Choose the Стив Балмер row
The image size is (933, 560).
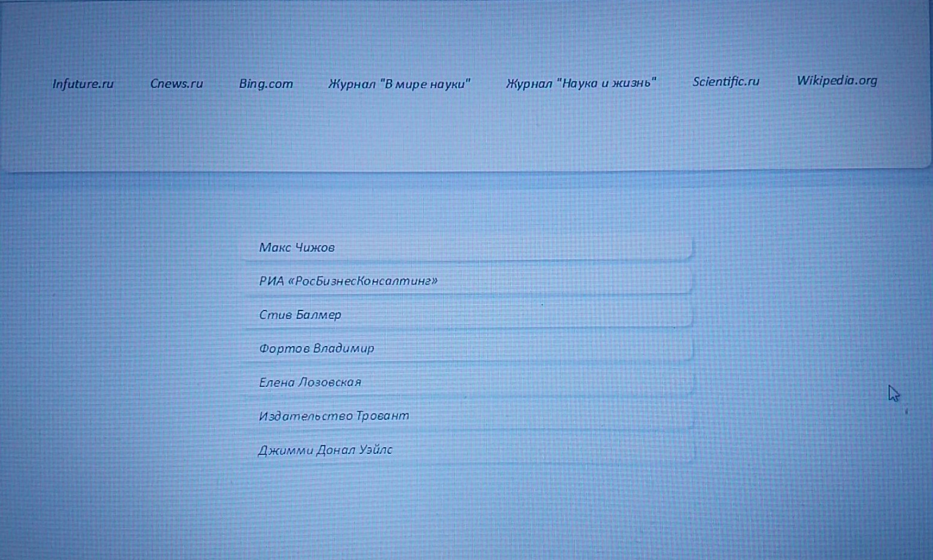click(468, 315)
